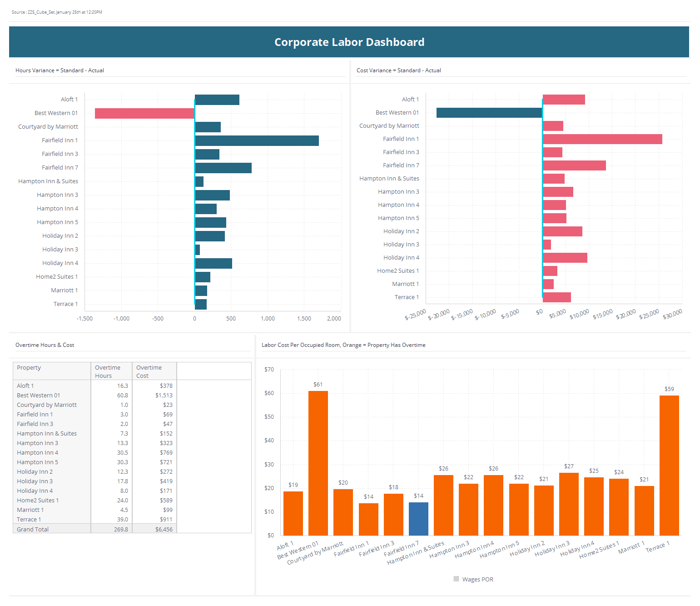
Task: Click the Labor Cost Per Occupied Room title
Action: (343, 345)
